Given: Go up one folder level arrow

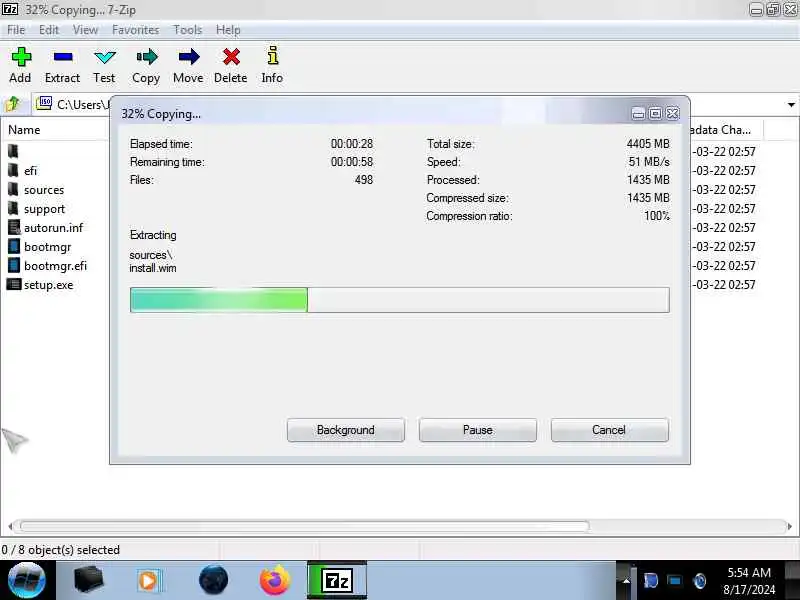Looking at the screenshot, I should click(12, 105).
